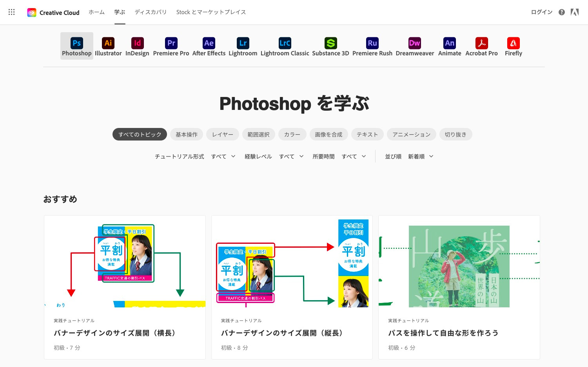Select the After Effects app icon

coord(209,43)
